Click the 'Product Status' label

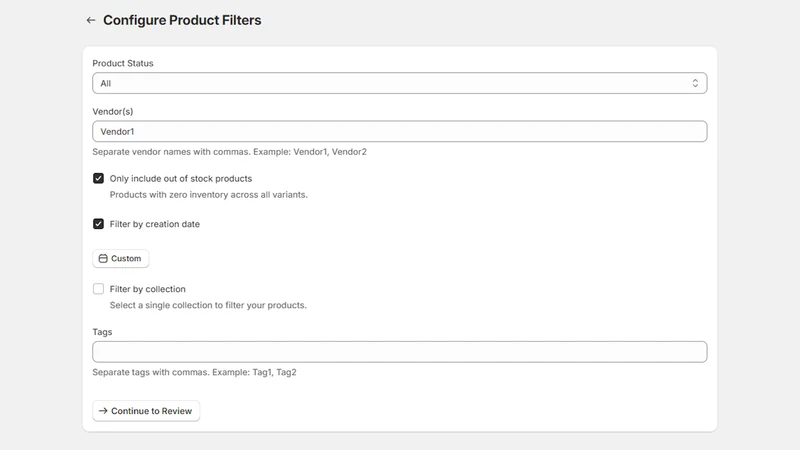click(x=123, y=63)
